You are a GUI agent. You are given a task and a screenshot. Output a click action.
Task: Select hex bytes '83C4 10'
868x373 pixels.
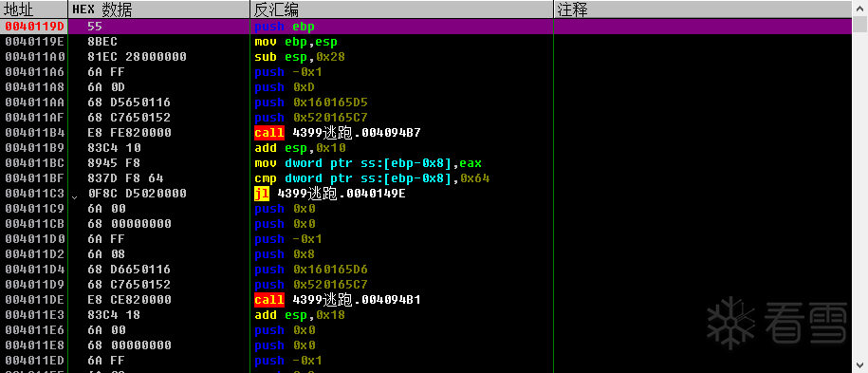pyautogui.click(x=114, y=148)
